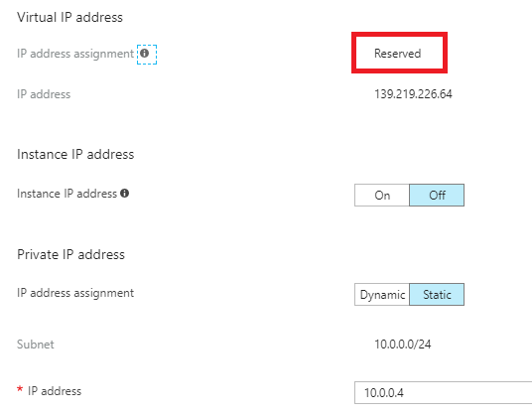Click the required IP address label
Screen dimensions: 532x415
click(x=55, y=391)
